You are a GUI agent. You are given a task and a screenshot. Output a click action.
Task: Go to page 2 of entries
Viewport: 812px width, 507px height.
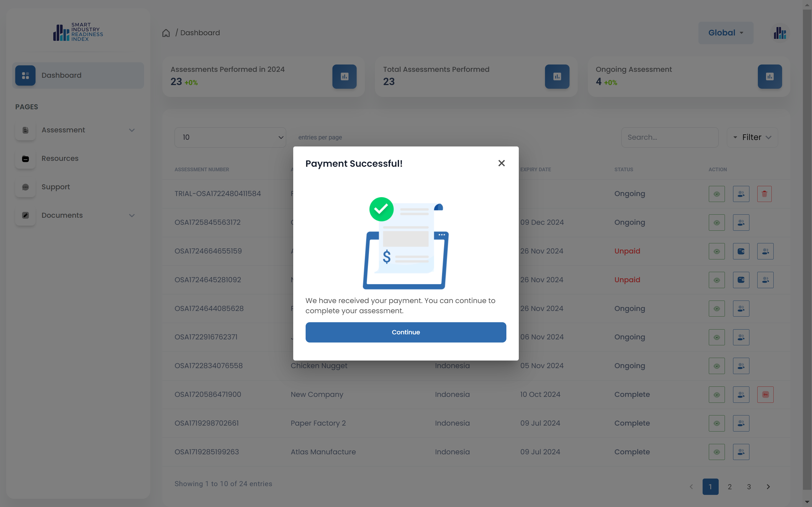pyautogui.click(x=729, y=486)
